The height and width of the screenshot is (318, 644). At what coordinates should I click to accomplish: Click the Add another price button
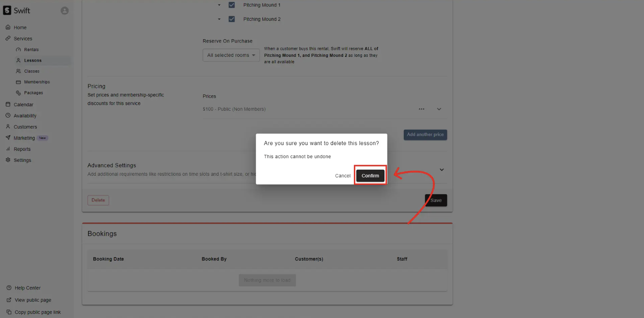(425, 134)
